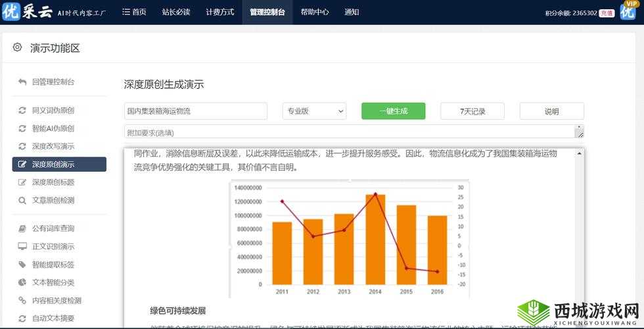Screen dimensions: 644x329
Task: Open 文本智能分类 in sidebar
Action: tap(53, 282)
